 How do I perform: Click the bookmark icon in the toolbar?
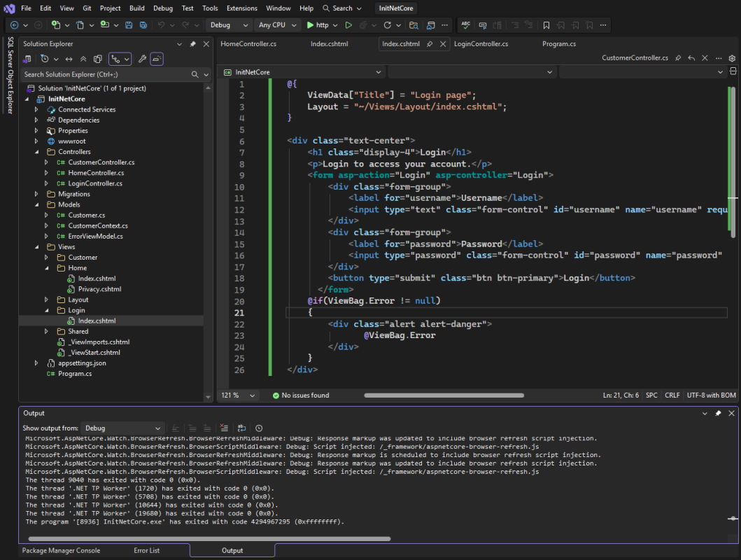click(x=546, y=25)
